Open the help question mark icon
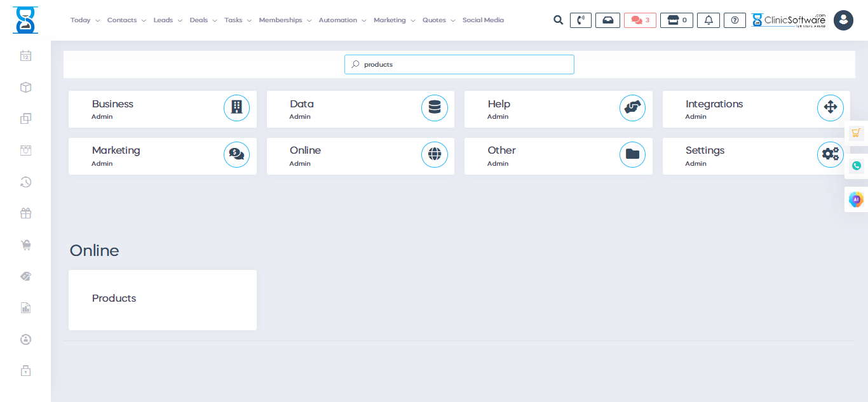Viewport: 868px width, 402px height. click(x=735, y=20)
